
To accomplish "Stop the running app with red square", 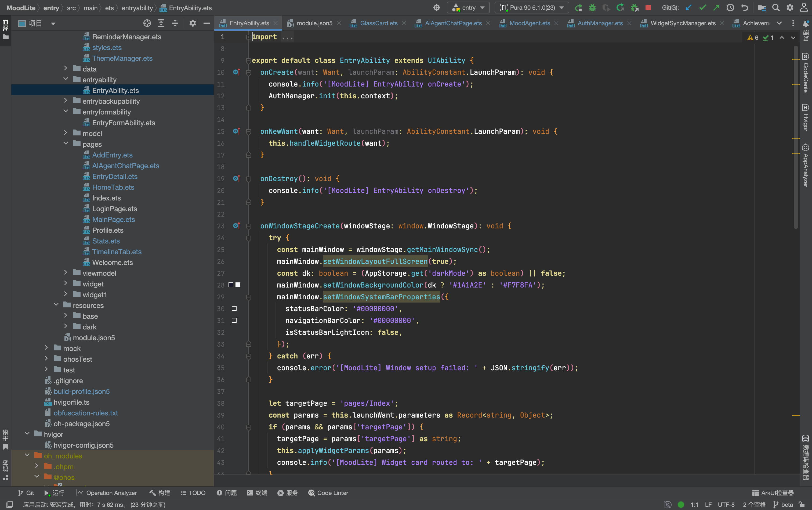I will click(648, 8).
